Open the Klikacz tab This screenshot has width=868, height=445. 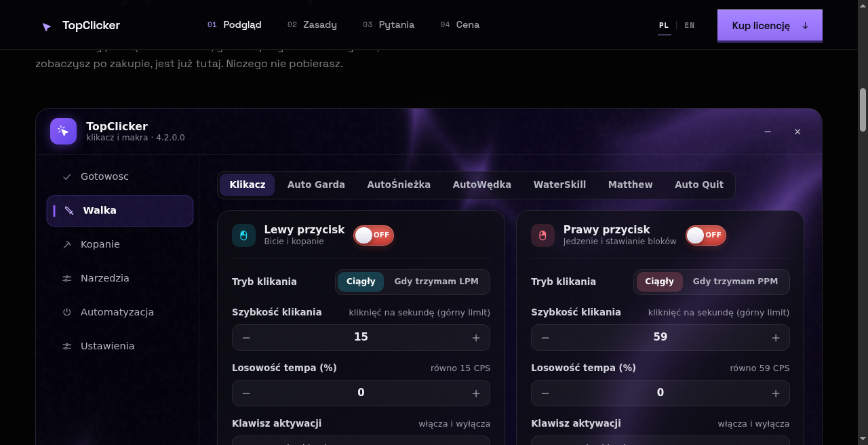coord(248,185)
